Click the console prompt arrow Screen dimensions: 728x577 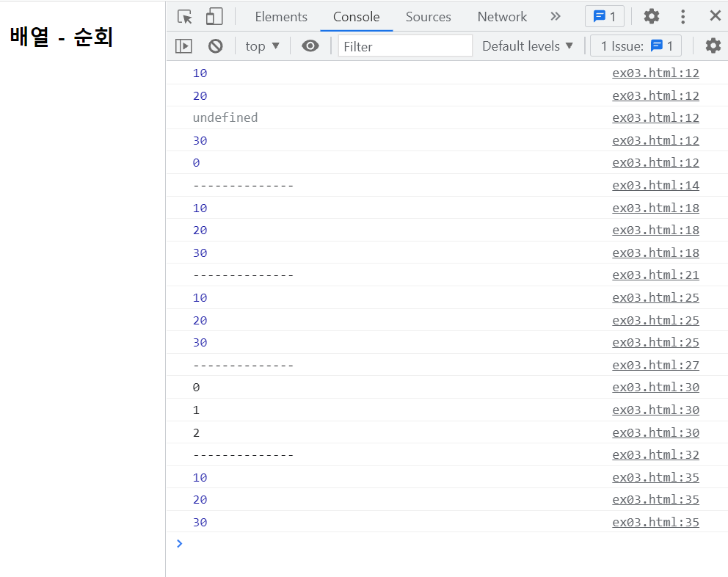pos(179,543)
